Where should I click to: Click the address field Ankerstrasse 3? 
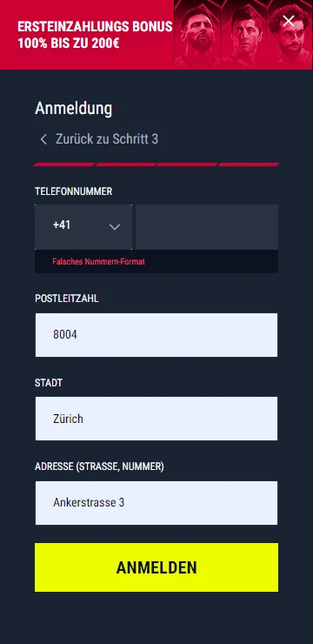156,503
